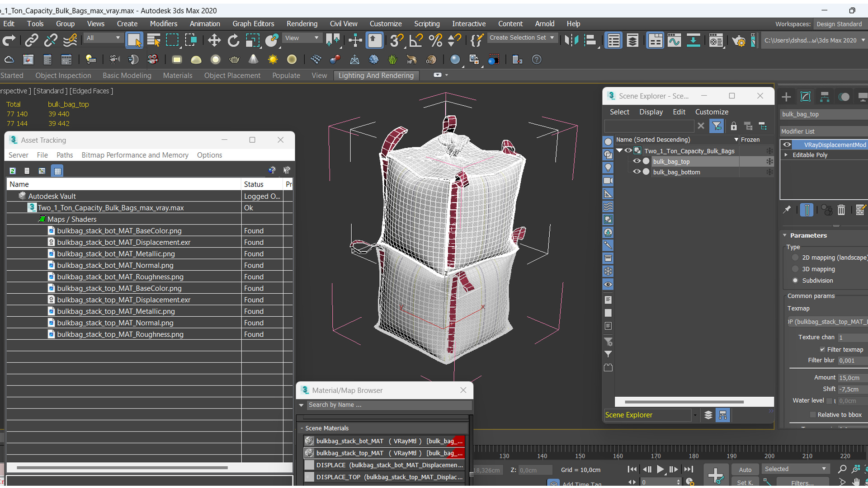Viewport: 868px width, 488px height.
Task: Select 2D mapping (landscape) radio
Action: tap(795, 258)
